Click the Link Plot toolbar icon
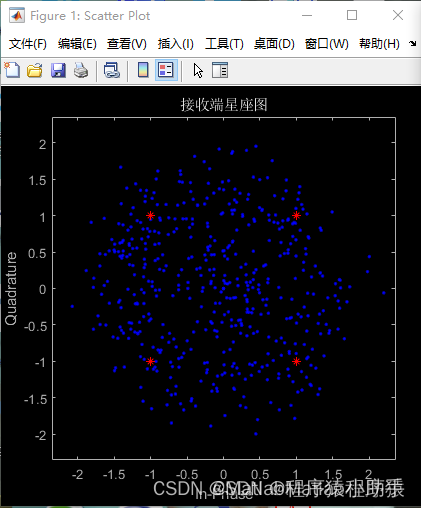The image size is (421, 508). click(x=112, y=70)
